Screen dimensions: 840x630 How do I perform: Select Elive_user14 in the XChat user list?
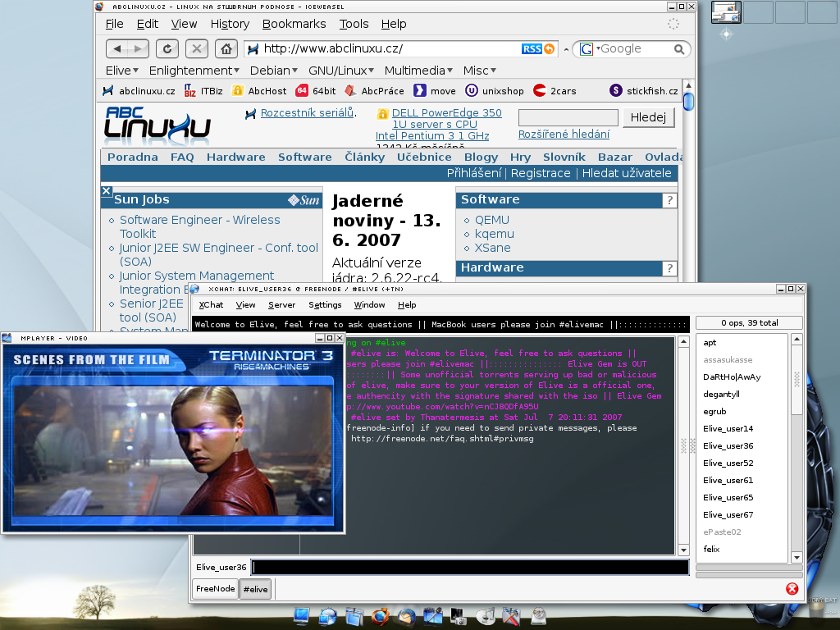click(x=728, y=428)
